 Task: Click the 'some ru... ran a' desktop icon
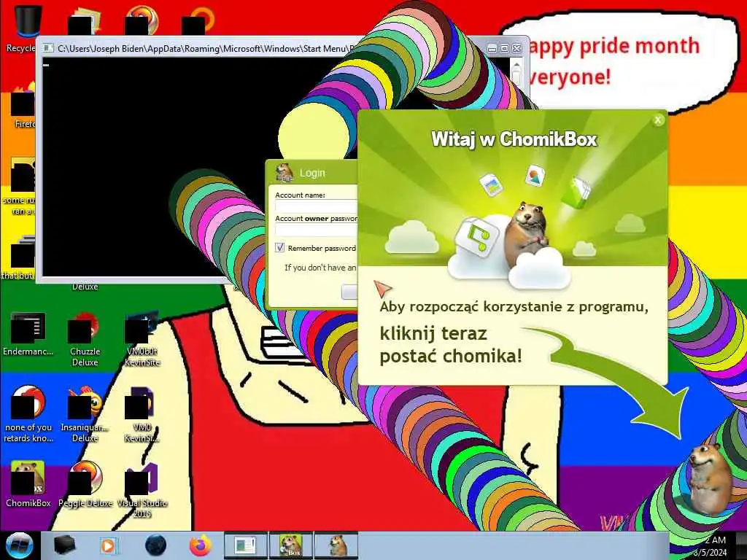tap(19, 187)
